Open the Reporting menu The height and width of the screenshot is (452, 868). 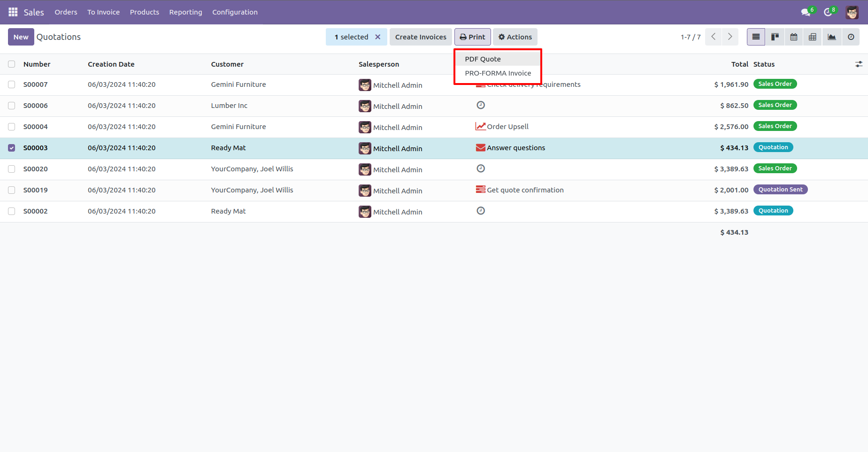coord(185,12)
